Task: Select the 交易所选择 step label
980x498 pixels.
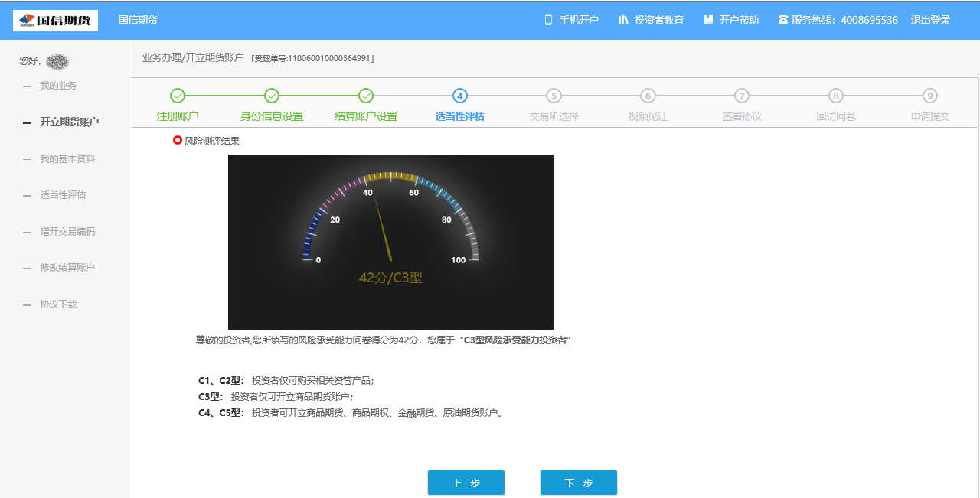Action: click(x=554, y=117)
